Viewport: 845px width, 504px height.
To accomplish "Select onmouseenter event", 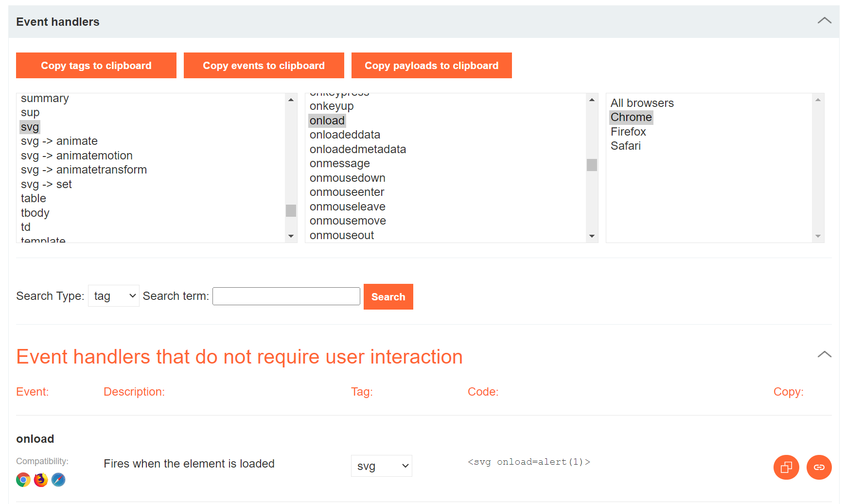I will click(347, 192).
